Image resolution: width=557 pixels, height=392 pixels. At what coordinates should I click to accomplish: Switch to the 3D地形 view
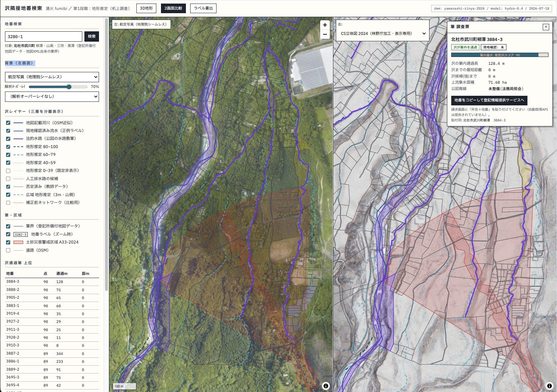[x=146, y=8]
